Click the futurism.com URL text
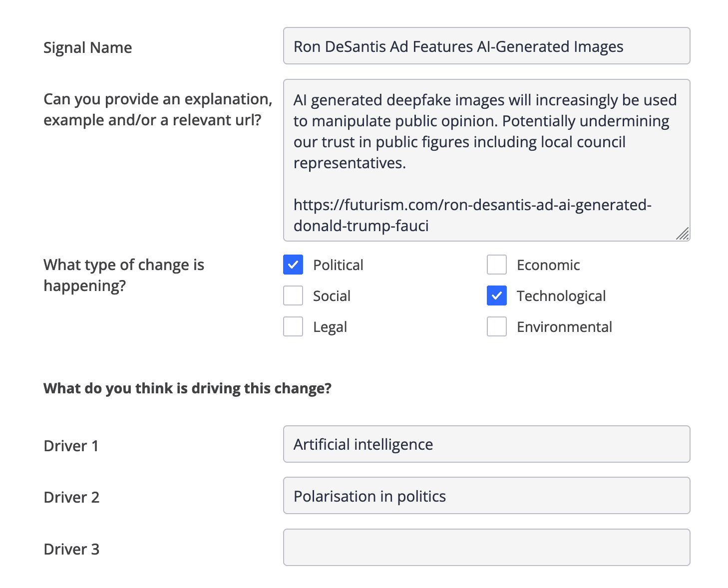The height and width of the screenshot is (588, 728). [x=472, y=215]
